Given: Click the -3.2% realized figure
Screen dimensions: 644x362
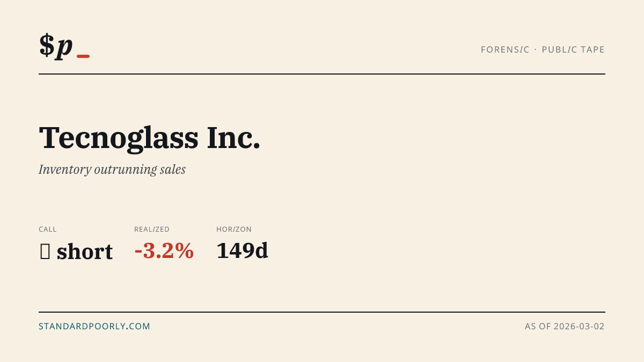Looking at the screenshot, I should [x=164, y=250].
